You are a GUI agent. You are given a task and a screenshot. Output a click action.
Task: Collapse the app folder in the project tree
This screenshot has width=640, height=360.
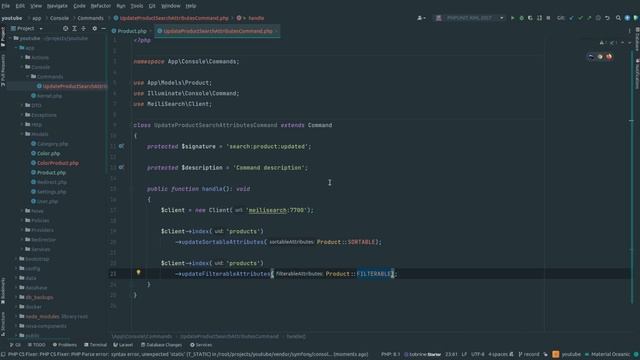[x=16, y=48]
